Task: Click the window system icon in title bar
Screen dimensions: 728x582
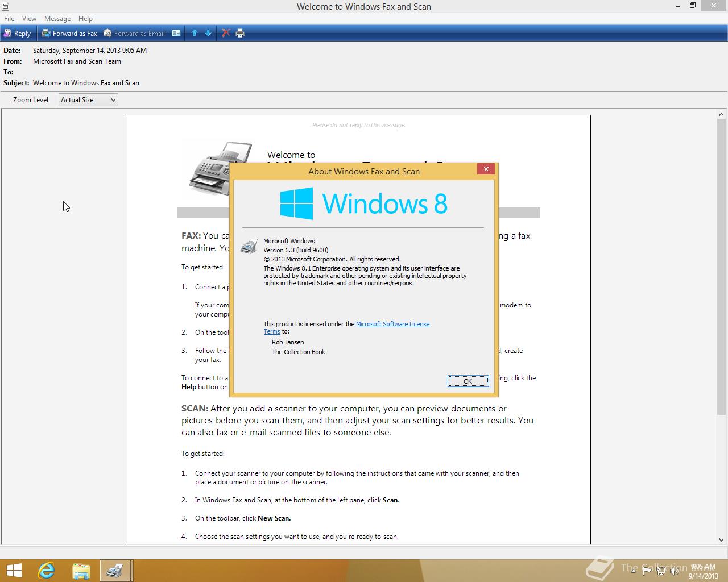Action: 5,6
